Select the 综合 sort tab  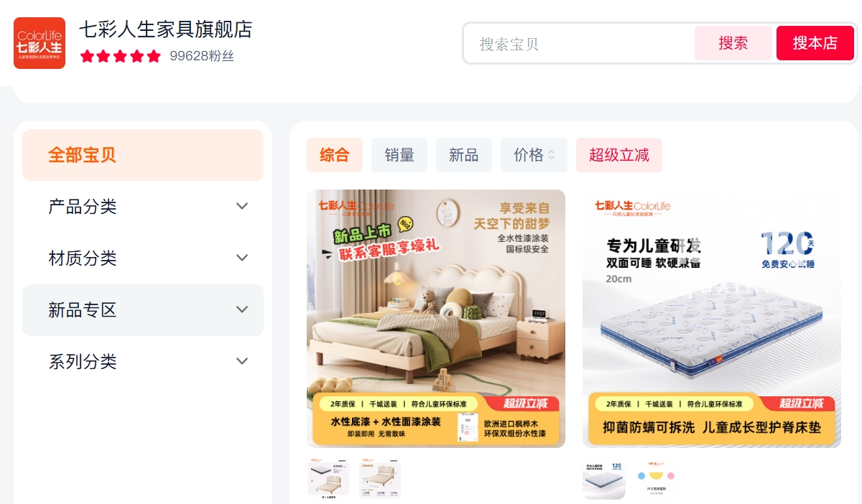[x=335, y=155]
